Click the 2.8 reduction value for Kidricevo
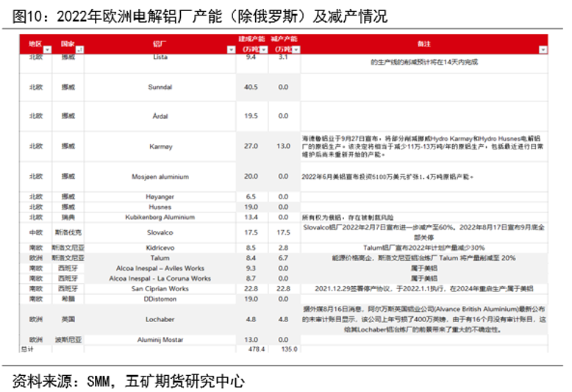 pos(284,248)
